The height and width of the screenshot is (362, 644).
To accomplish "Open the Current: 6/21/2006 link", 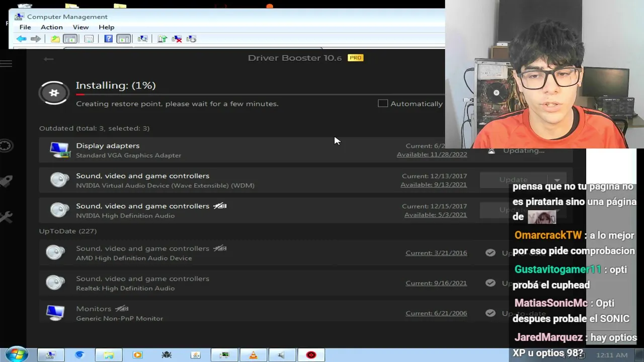I will [x=436, y=313].
